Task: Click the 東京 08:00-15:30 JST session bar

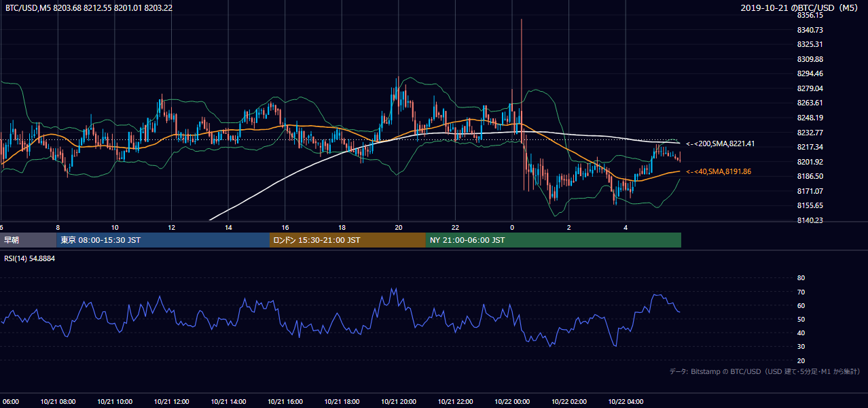Action: (x=163, y=240)
